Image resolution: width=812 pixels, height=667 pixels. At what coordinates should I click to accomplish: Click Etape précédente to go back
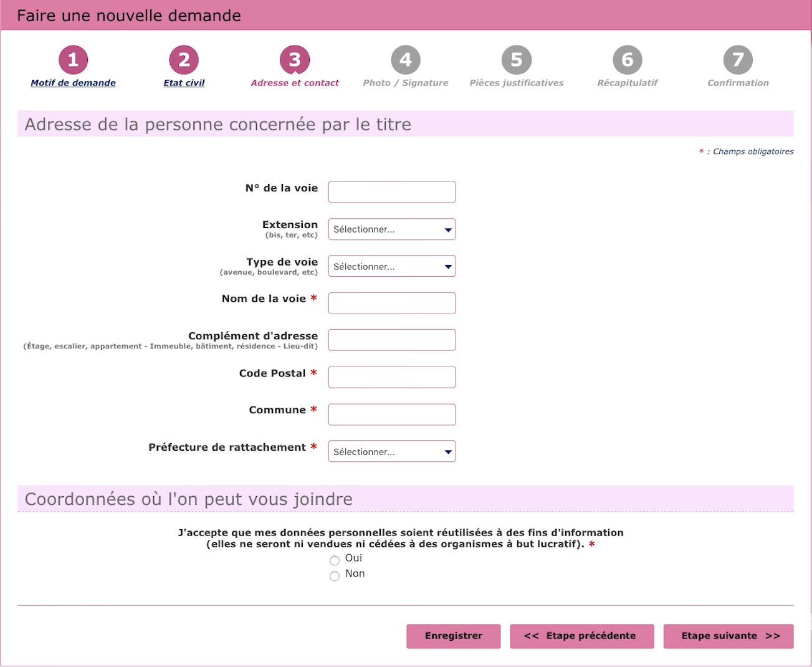click(581, 636)
